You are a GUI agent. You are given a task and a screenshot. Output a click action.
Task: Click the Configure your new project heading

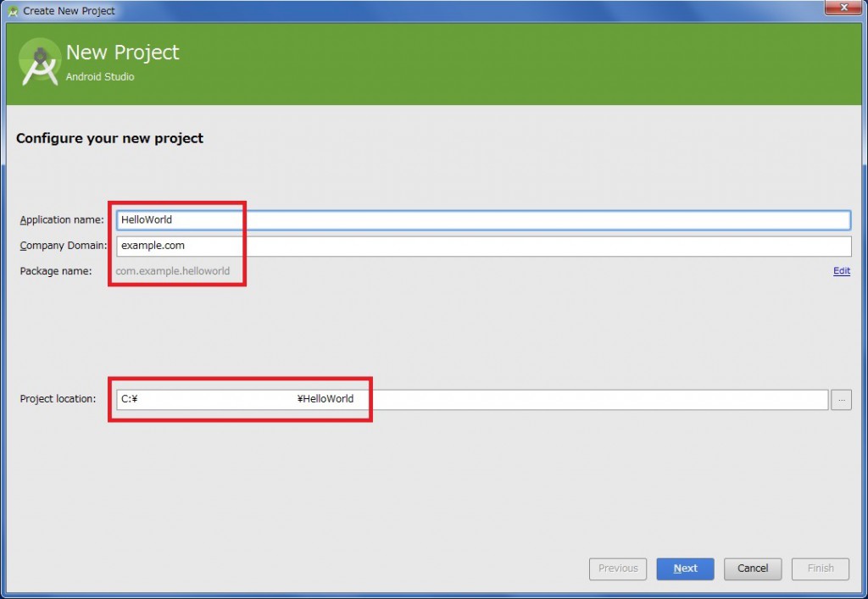pos(109,138)
